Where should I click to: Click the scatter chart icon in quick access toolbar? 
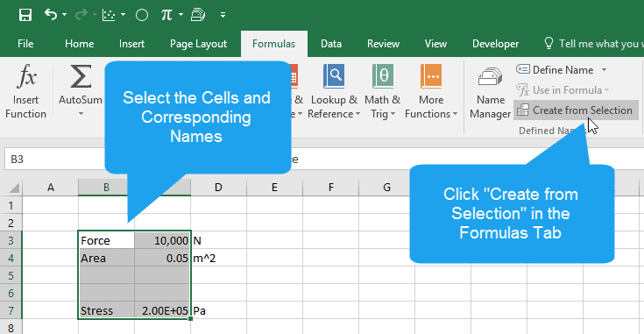click(109, 15)
